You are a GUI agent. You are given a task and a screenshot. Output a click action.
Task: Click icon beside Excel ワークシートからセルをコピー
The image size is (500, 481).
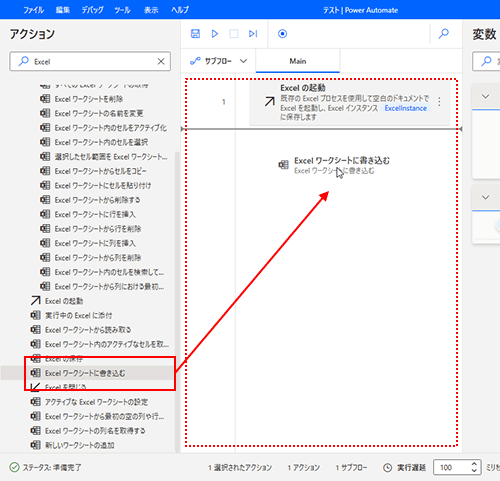tap(45, 171)
